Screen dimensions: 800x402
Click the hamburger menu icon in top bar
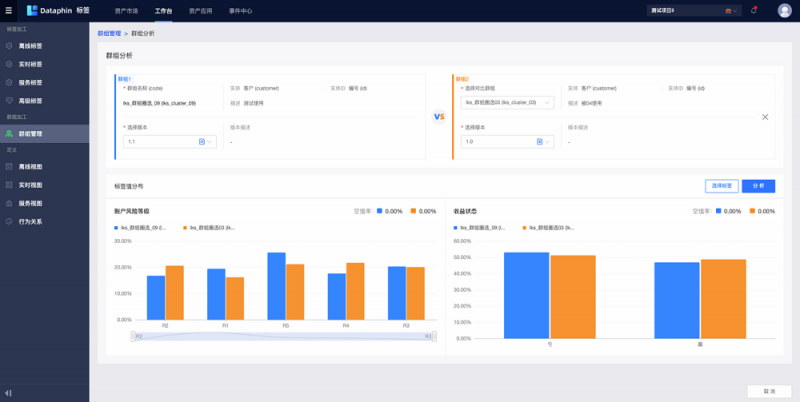9,9
